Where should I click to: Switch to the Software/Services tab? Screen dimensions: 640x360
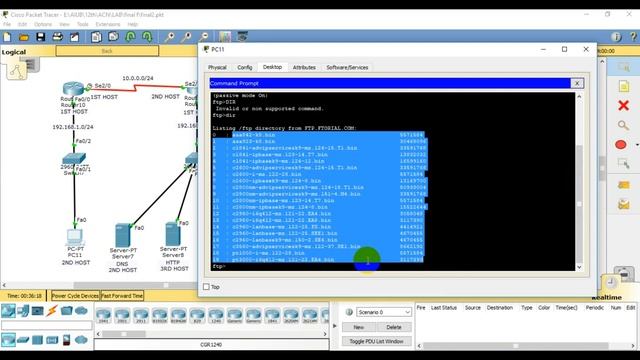click(347, 67)
